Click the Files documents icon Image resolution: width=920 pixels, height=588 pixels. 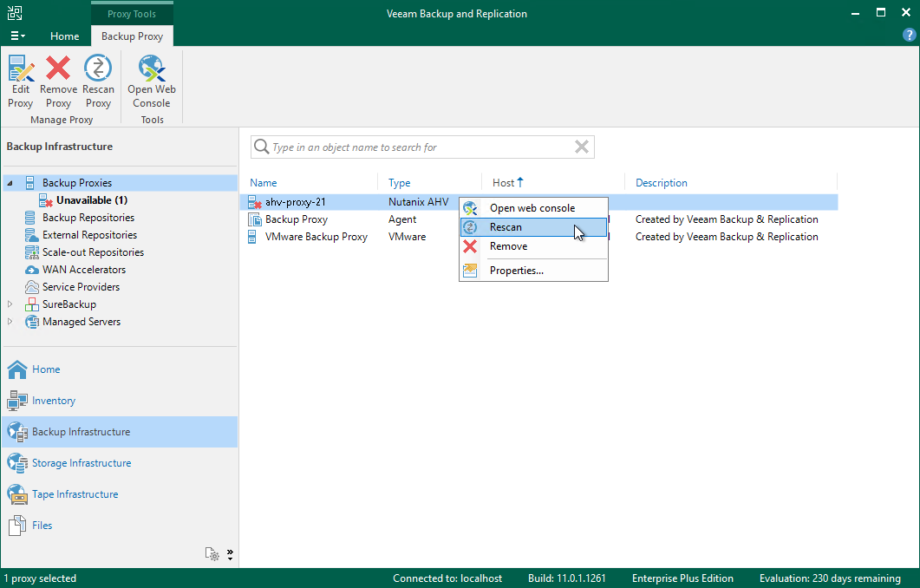click(x=17, y=526)
